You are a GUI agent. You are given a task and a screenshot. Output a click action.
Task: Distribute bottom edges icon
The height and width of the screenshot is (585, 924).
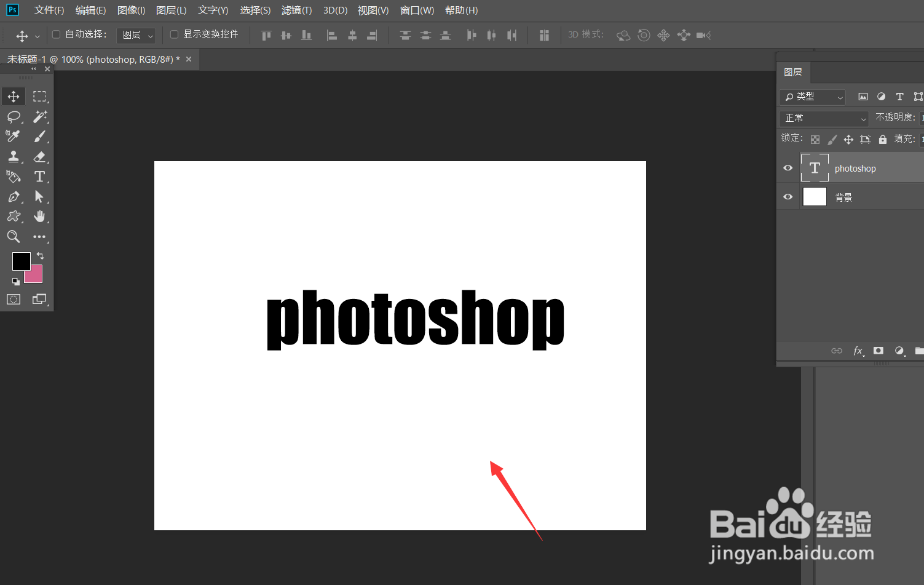point(446,36)
